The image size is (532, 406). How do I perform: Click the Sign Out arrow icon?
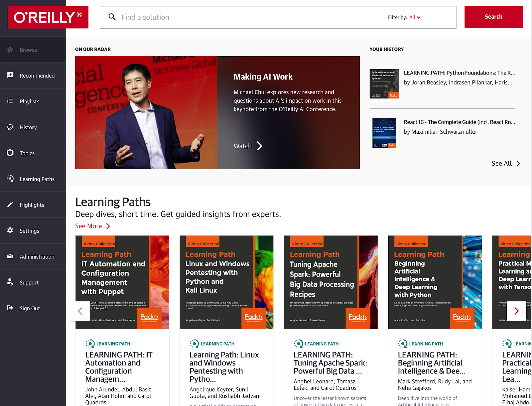[10, 308]
